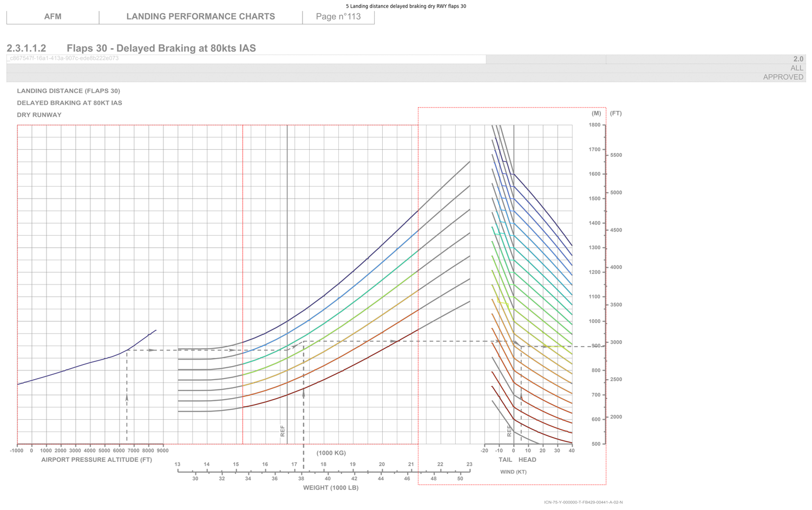Click the WEIGHT (1000 LB) axis label
The image size is (812, 510).
331,488
